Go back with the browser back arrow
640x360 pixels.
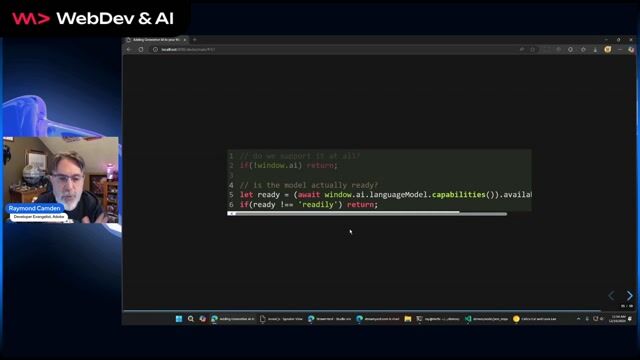point(129,49)
